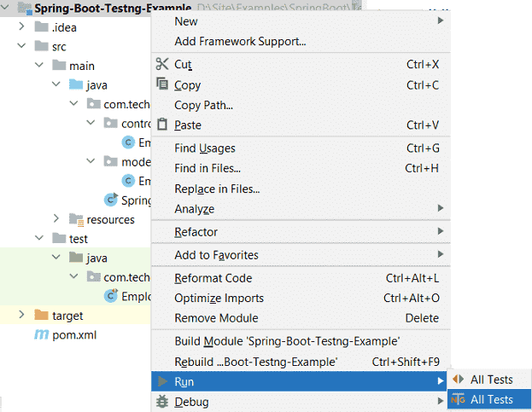Collapse the src folder

(x=21, y=45)
